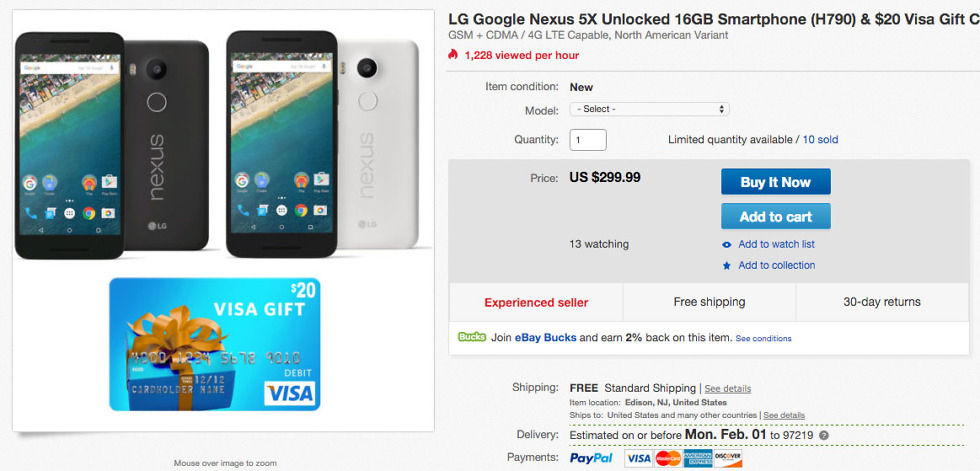Click the Add to watch list link
Image resolution: width=980 pixels, height=471 pixels.
[776, 245]
